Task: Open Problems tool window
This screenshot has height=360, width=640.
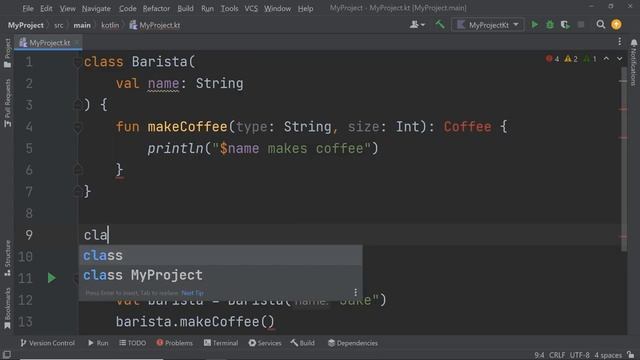Action: click(174, 343)
